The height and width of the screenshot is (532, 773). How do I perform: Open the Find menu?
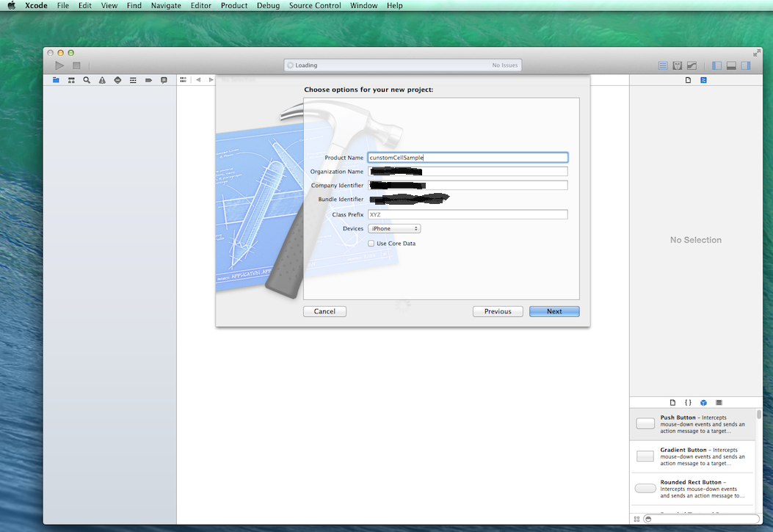pyautogui.click(x=134, y=5)
